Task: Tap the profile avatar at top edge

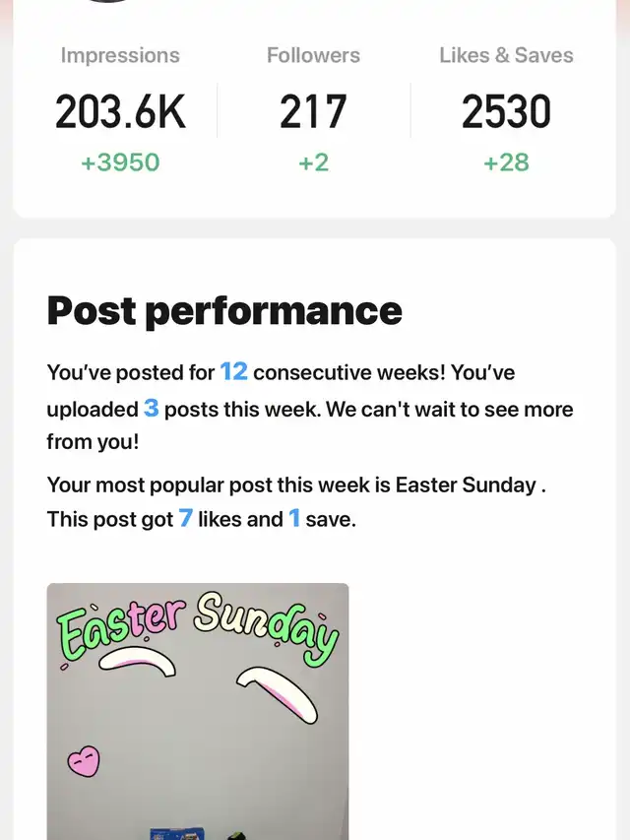Action: click(108, 2)
